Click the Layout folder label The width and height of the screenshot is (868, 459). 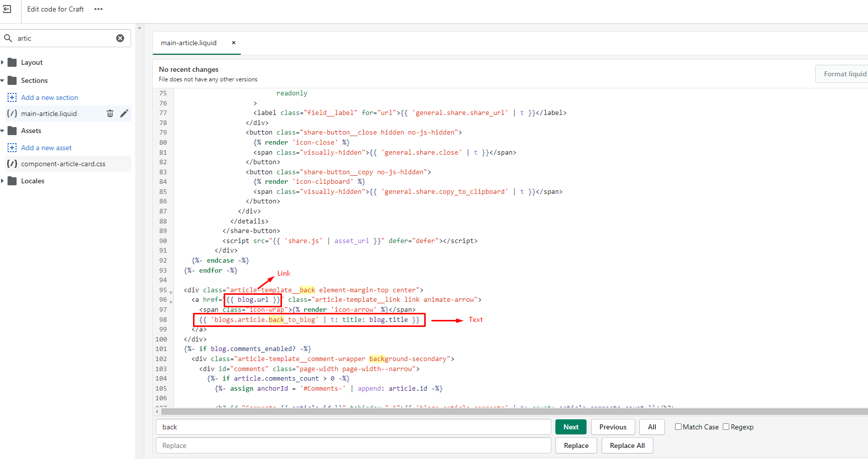pyautogui.click(x=32, y=62)
